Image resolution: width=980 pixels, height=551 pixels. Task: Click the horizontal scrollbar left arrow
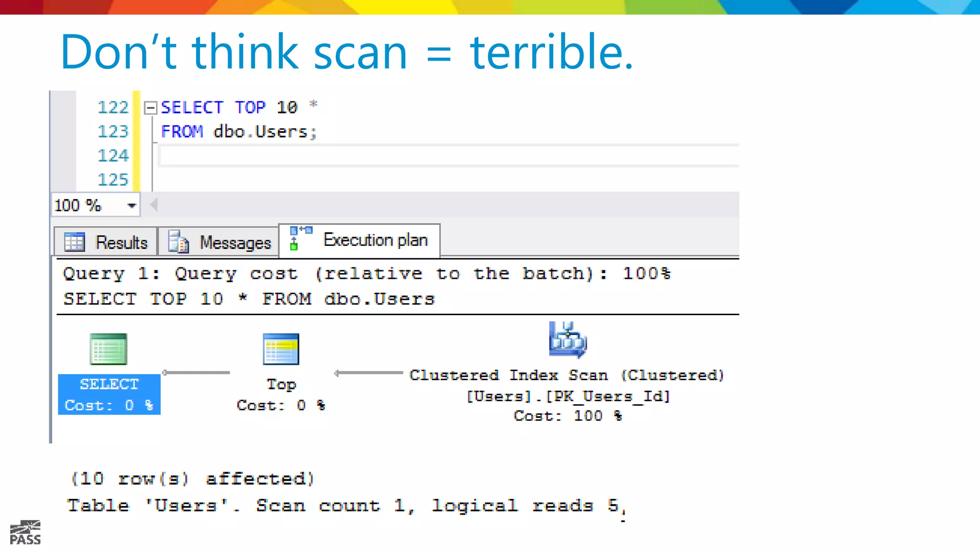[x=154, y=205]
